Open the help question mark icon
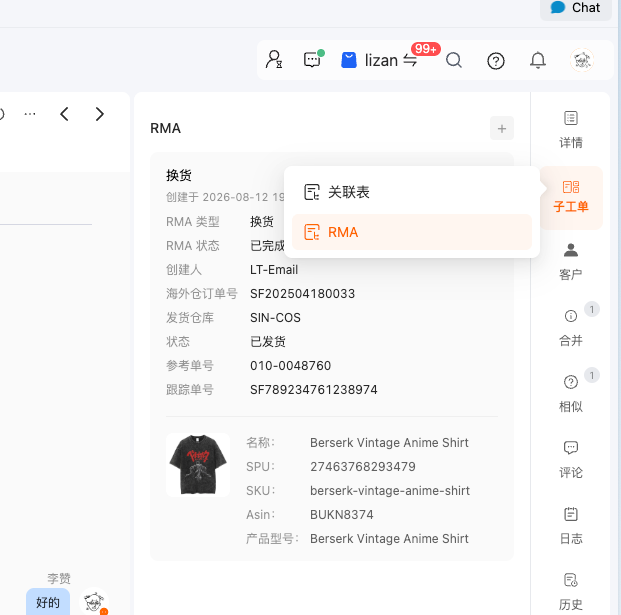Image resolution: width=621 pixels, height=615 pixels. click(x=496, y=61)
